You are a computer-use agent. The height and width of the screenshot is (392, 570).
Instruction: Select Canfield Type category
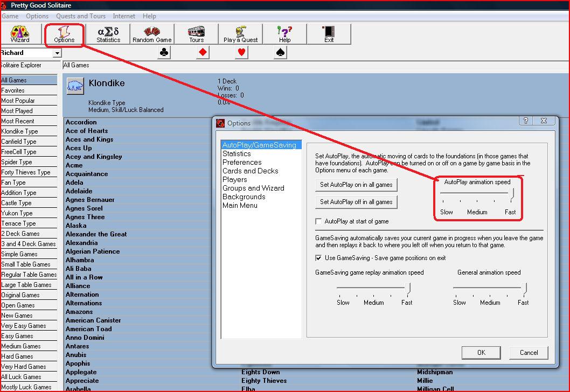click(29, 142)
